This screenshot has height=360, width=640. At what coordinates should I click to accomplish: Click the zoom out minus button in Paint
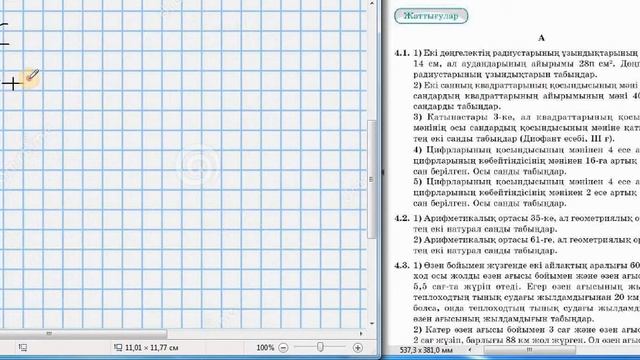[x=283, y=348]
